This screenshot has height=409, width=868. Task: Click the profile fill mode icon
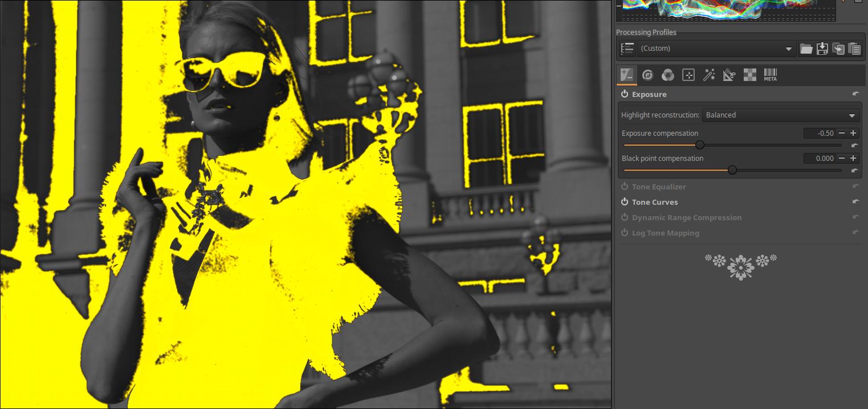627,49
